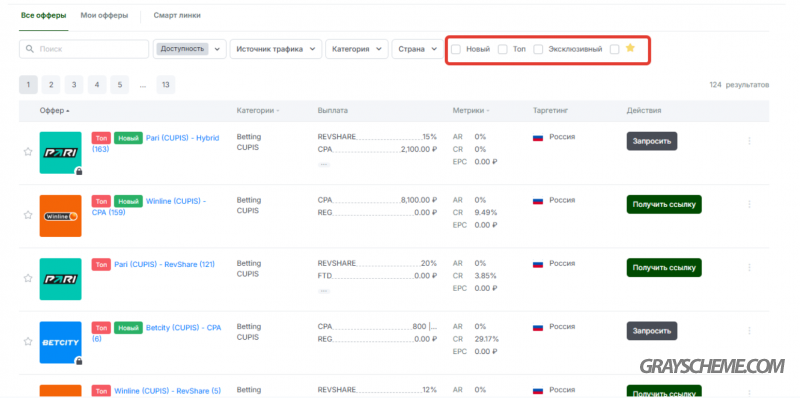
Task: Switch to the Мои офферы tab
Action: click(x=104, y=15)
